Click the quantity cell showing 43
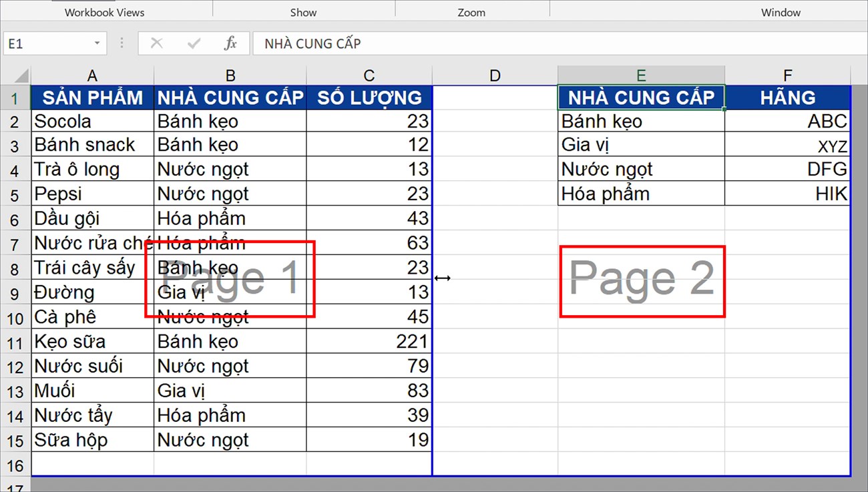The image size is (868, 492). (369, 218)
